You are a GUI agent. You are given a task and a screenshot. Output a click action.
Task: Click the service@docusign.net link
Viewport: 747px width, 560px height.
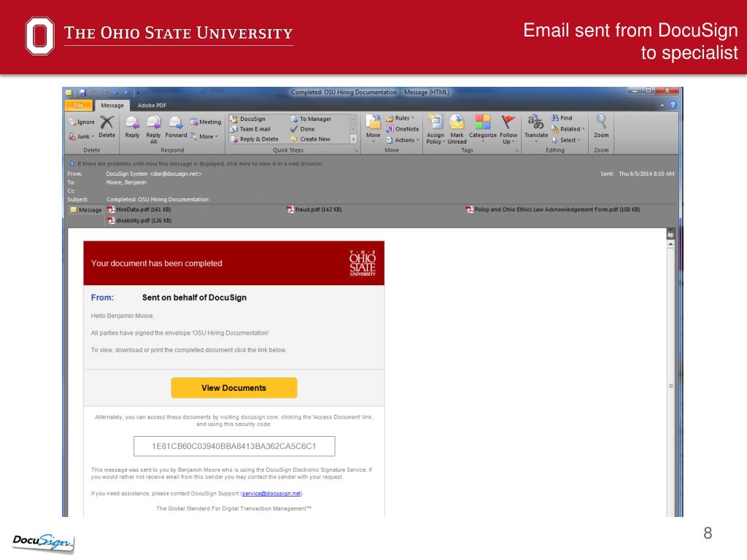coord(271,494)
